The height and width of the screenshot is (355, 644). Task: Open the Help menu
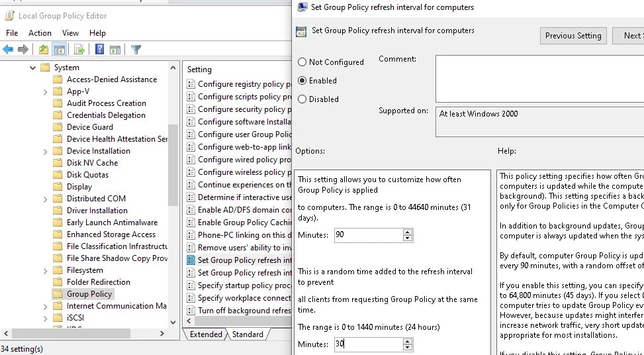97,33
